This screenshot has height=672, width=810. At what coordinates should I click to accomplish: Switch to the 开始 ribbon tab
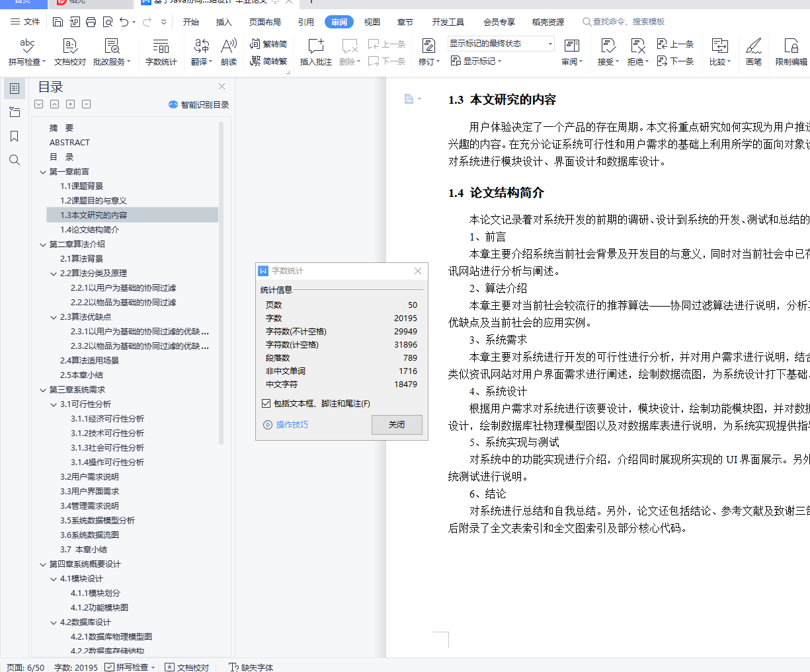191,22
